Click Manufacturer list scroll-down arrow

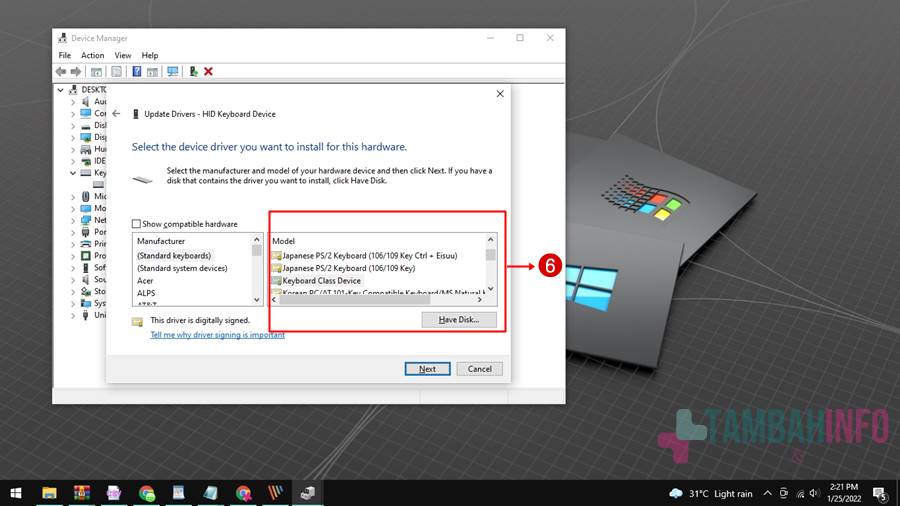[x=257, y=300]
